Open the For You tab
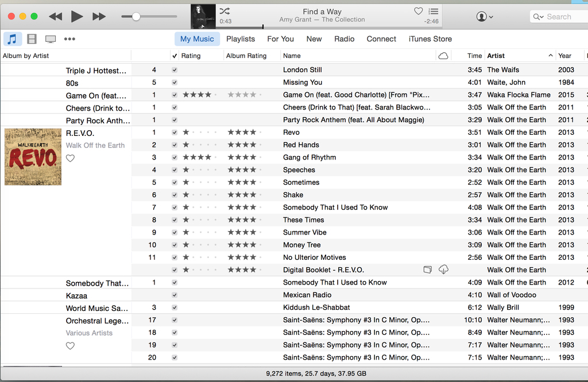588x382 pixels. pyautogui.click(x=280, y=39)
